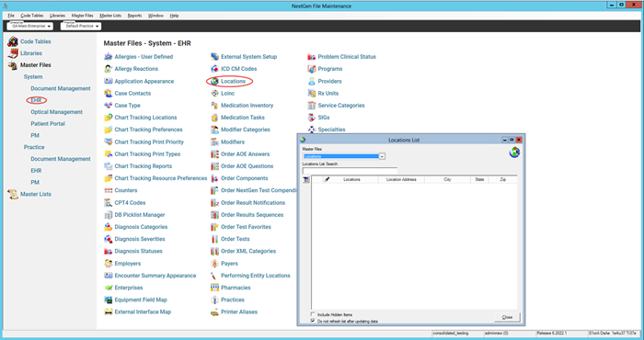The height and width of the screenshot is (340, 644).
Task: Open the Help menu
Action: (x=174, y=16)
